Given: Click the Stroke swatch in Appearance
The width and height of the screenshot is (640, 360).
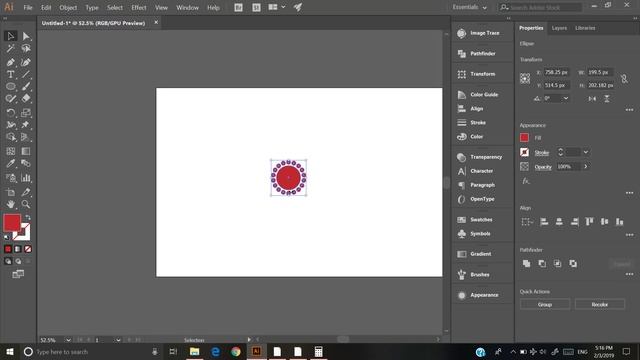Looking at the screenshot, I should [524, 152].
